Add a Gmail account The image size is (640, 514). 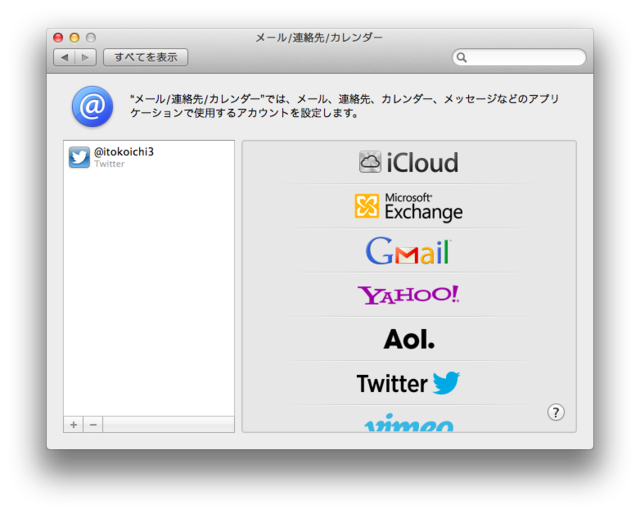pos(409,251)
